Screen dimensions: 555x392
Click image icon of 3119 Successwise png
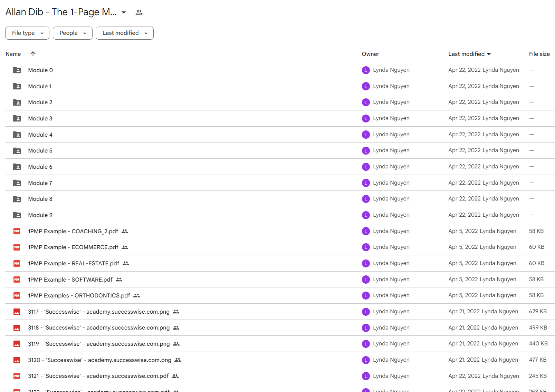17,344
